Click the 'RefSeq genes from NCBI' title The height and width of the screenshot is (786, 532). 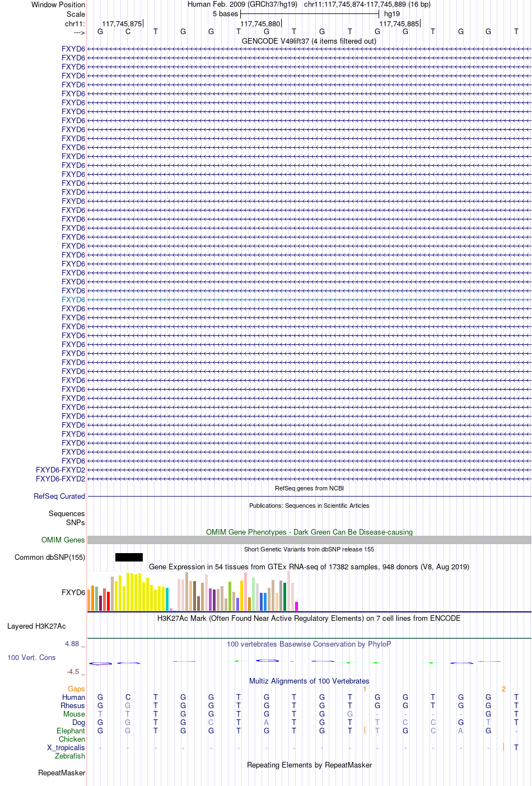pyautogui.click(x=309, y=488)
